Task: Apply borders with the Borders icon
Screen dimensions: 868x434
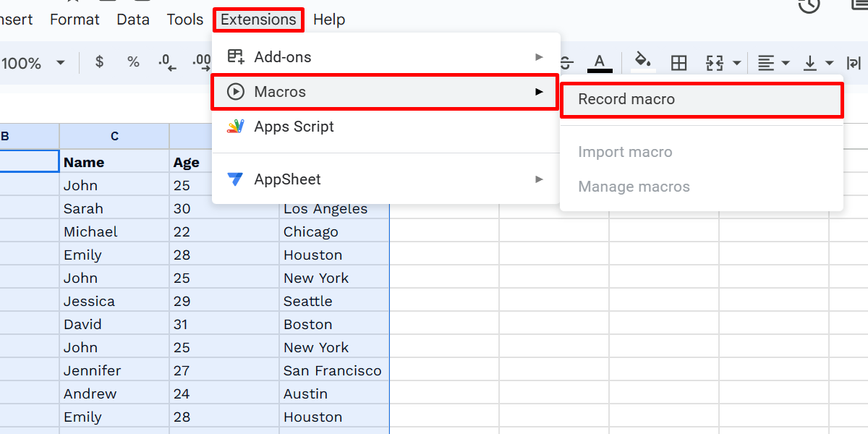Action: 678,63
